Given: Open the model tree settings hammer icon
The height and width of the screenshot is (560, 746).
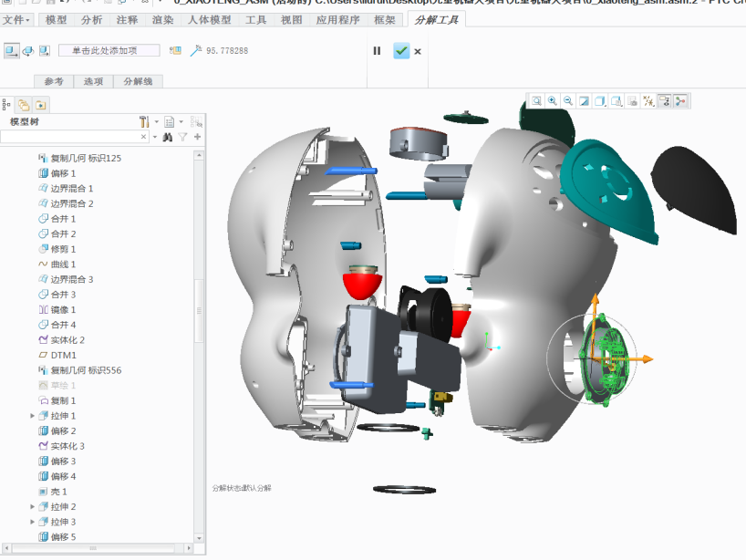Looking at the screenshot, I should [x=144, y=121].
